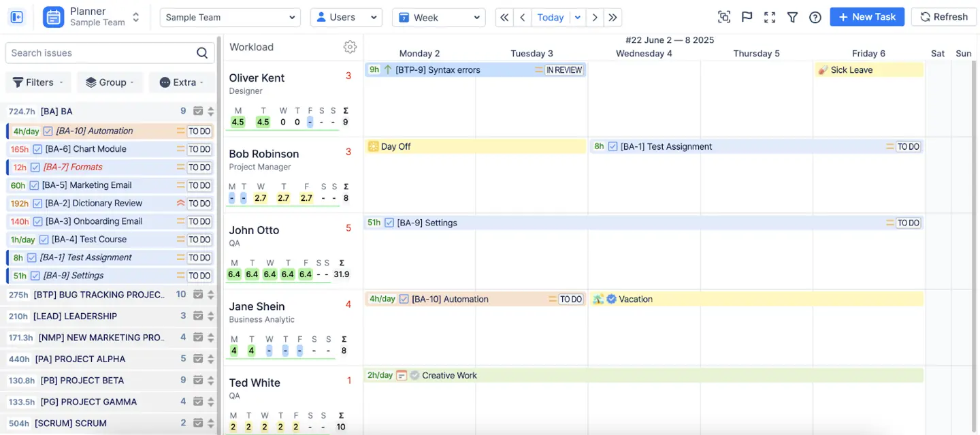Open help via the question mark icon
The height and width of the screenshot is (435, 980).
(x=815, y=17)
